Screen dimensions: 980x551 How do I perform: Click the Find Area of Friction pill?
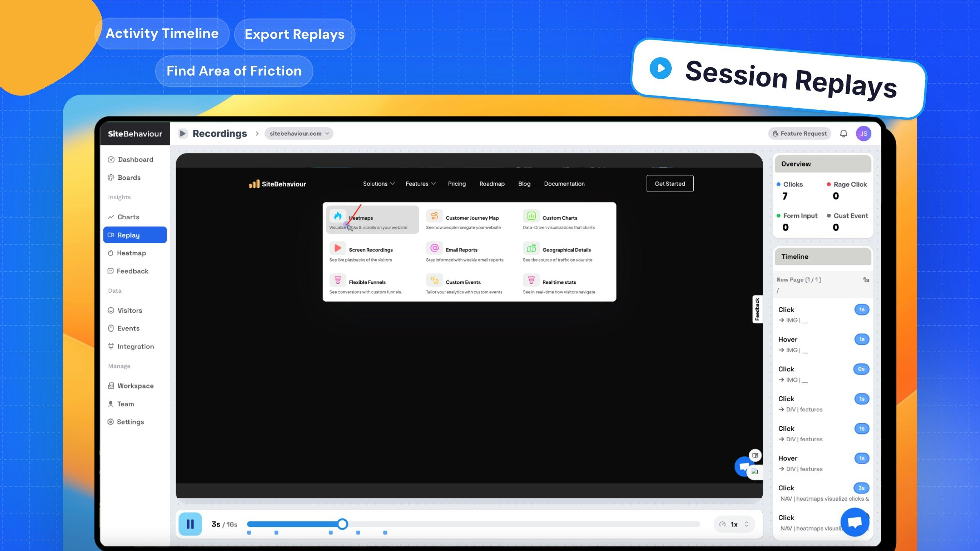tap(234, 71)
